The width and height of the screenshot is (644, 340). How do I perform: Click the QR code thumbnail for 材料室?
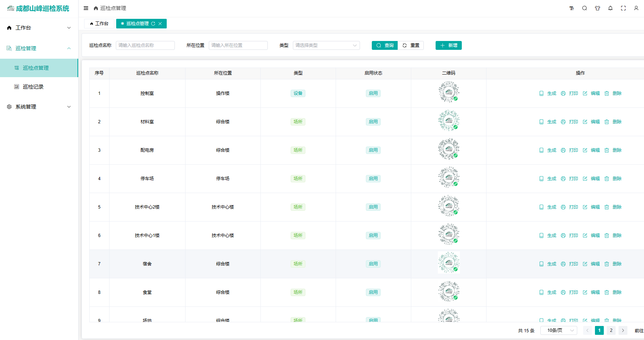[449, 121]
